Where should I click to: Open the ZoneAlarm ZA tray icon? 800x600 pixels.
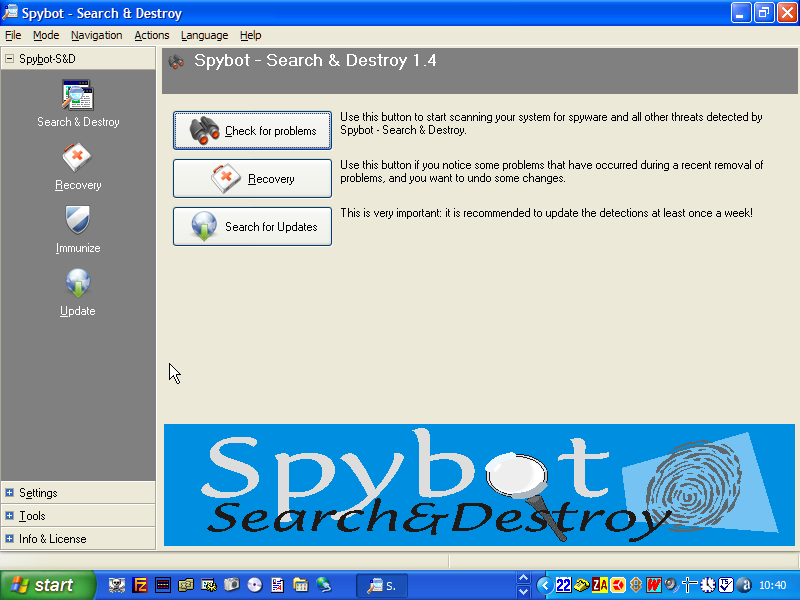599,585
